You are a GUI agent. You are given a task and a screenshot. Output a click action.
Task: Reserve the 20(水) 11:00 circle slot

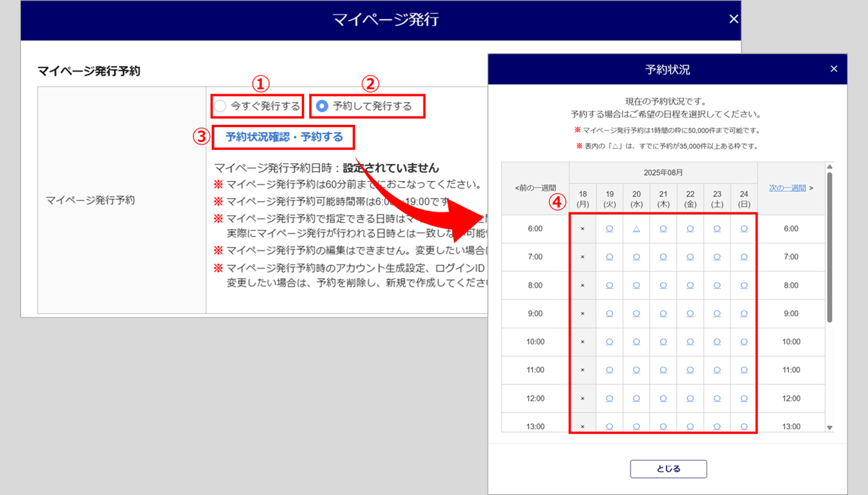click(x=636, y=370)
